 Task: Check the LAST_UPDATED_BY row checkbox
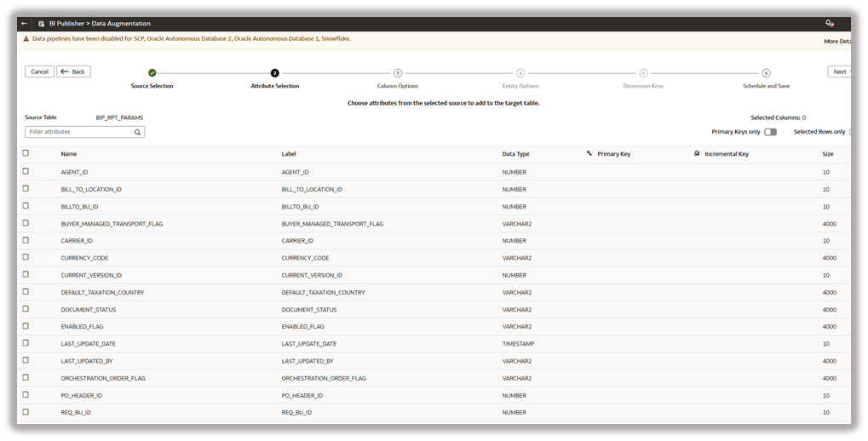point(26,359)
